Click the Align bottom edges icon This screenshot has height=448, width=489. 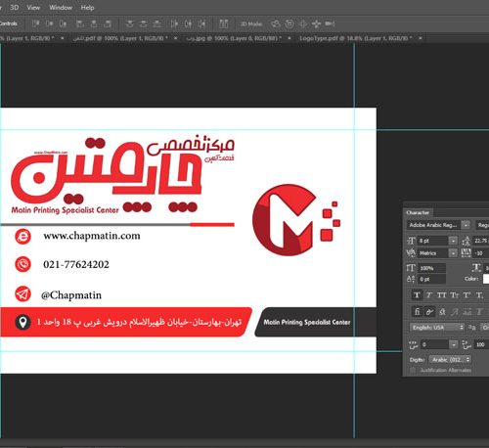[x=63, y=23]
